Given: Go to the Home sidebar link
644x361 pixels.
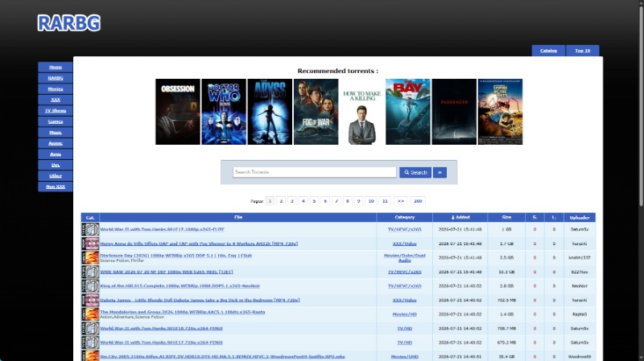Looking at the screenshot, I should click(x=56, y=68).
